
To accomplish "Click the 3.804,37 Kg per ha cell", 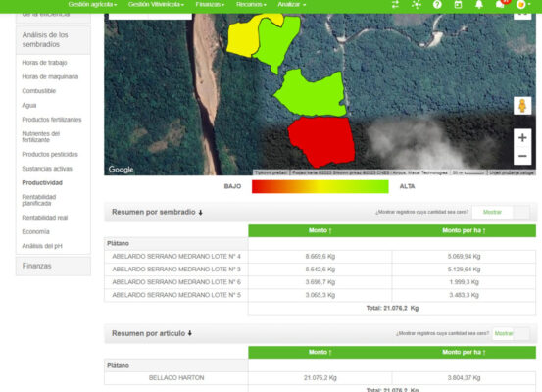I will [464, 378].
